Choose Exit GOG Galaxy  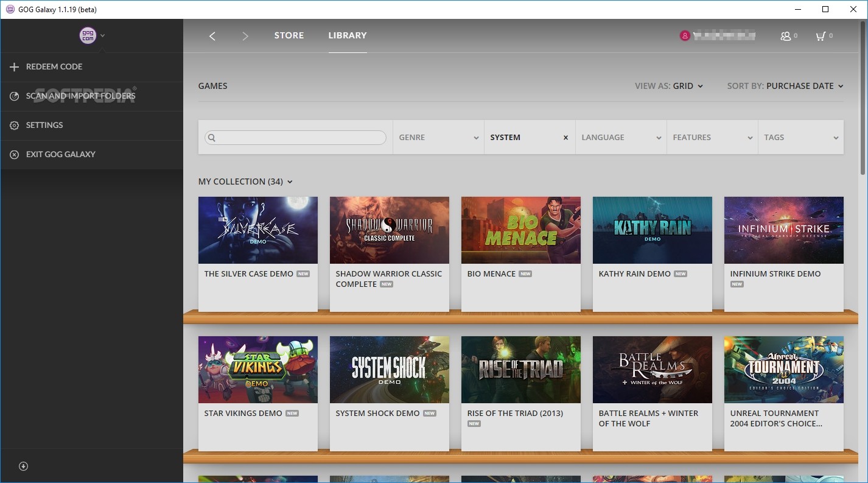[91, 155]
